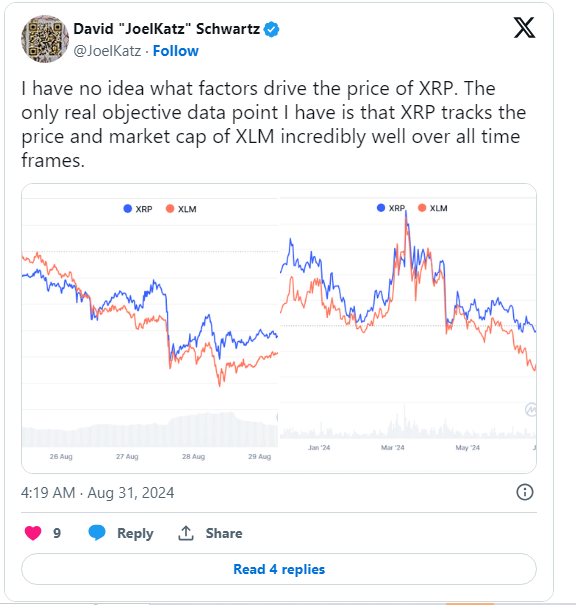Open the tweet timestamp Aug 31, 2024
Screen dimensions: 576x605
point(98,493)
